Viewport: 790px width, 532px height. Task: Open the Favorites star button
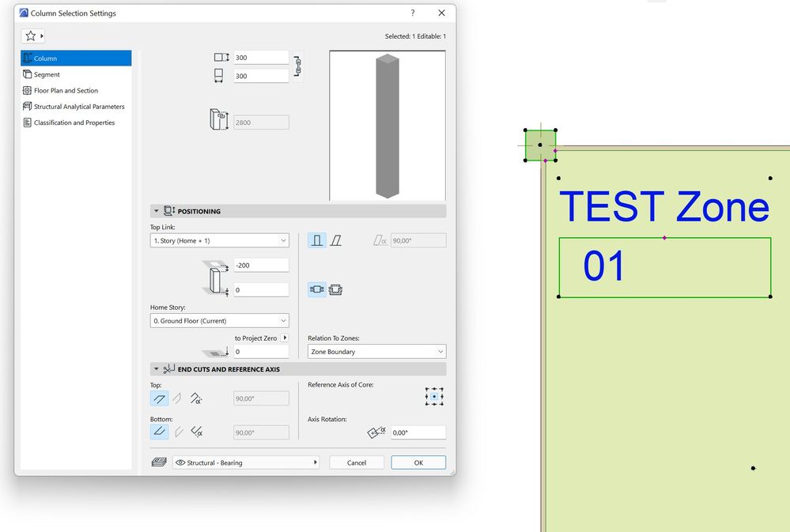32,36
